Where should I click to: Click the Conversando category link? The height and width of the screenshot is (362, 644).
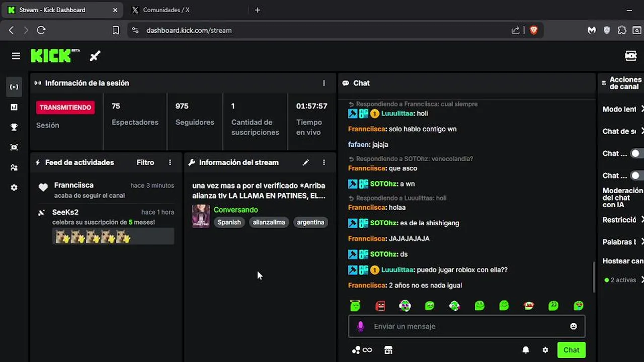pyautogui.click(x=235, y=210)
